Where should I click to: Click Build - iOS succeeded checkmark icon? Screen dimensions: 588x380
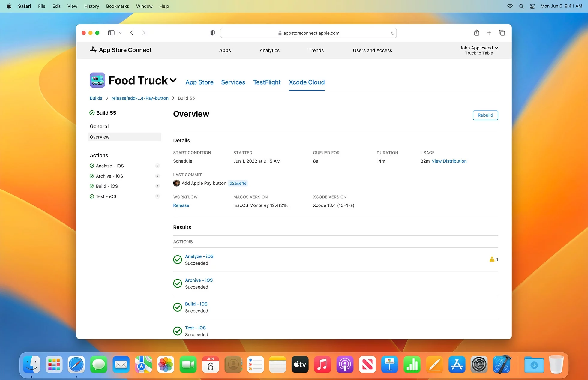178,307
